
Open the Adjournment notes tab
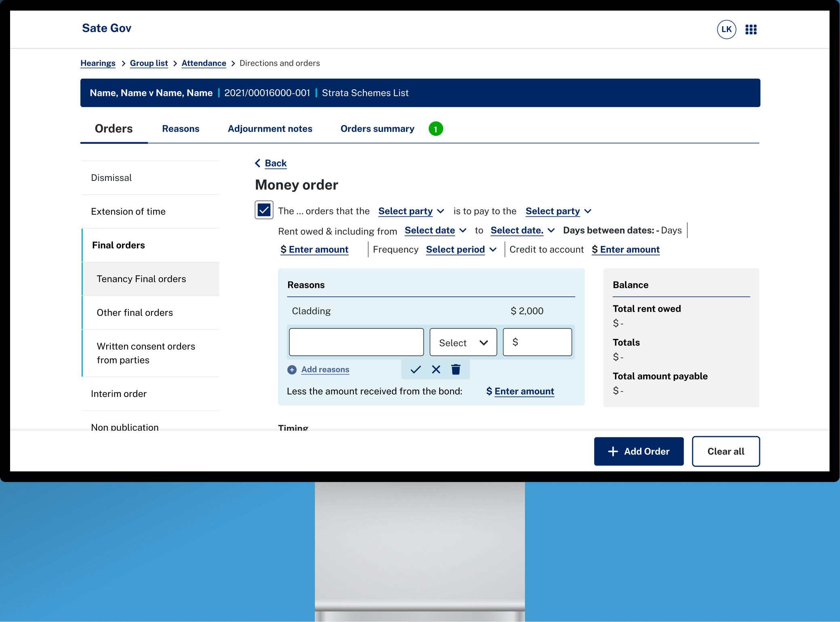[x=270, y=129]
